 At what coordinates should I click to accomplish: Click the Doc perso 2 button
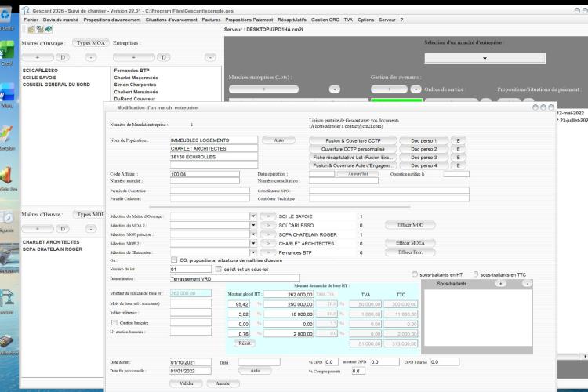pyautogui.click(x=423, y=149)
